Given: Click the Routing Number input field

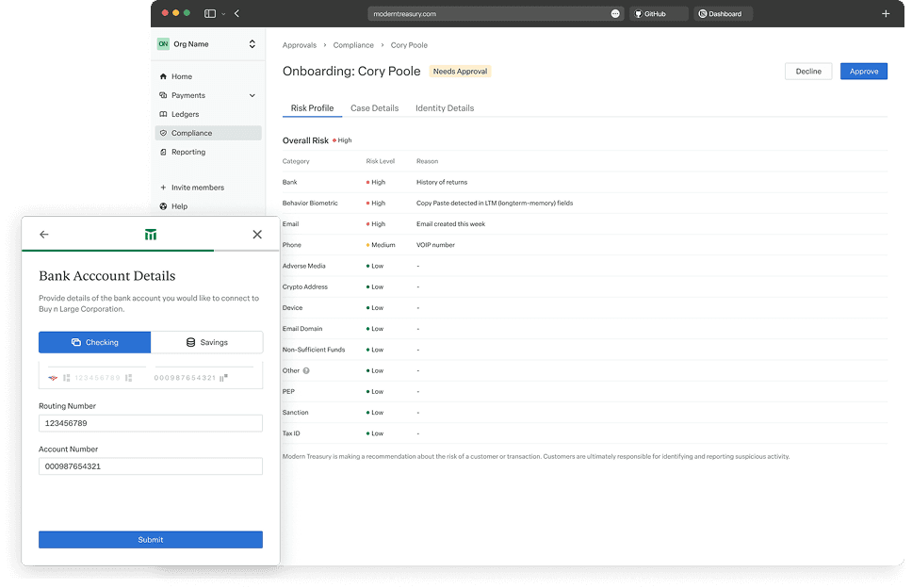Looking at the screenshot, I should (151, 423).
